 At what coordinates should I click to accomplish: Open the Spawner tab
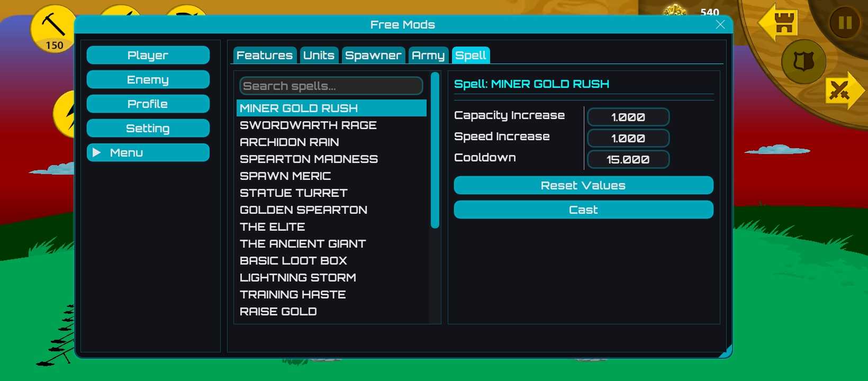pos(373,56)
